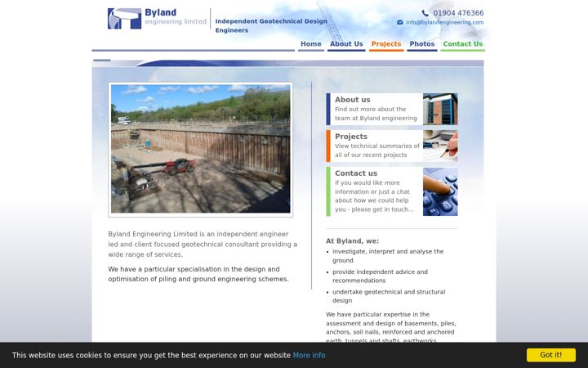Click 'We have particular expertise' paragraph
Viewport: 588px width, 368px height.
[390, 327]
